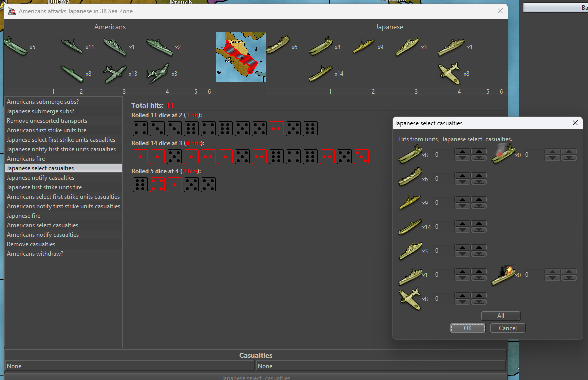
Task: Click the cruiser x3 icon in casualties dialog
Action: [x=410, y=250]
